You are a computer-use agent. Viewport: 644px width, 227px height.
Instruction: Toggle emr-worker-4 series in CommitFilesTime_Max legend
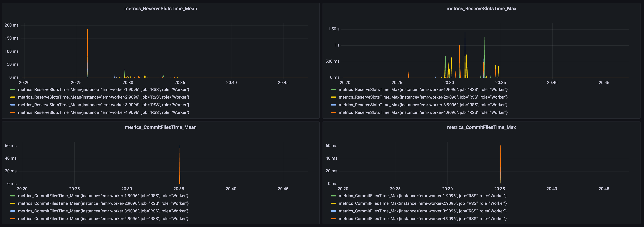[x=423, y=218]
